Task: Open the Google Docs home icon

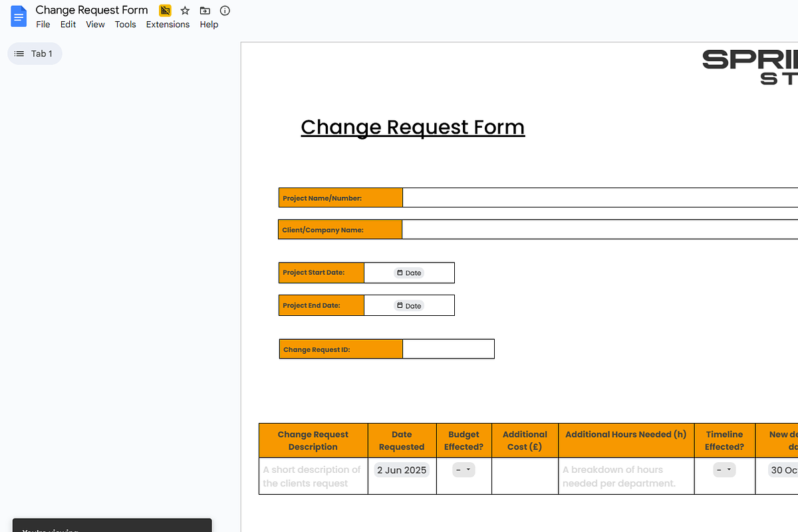Action: tap(19, 16)
